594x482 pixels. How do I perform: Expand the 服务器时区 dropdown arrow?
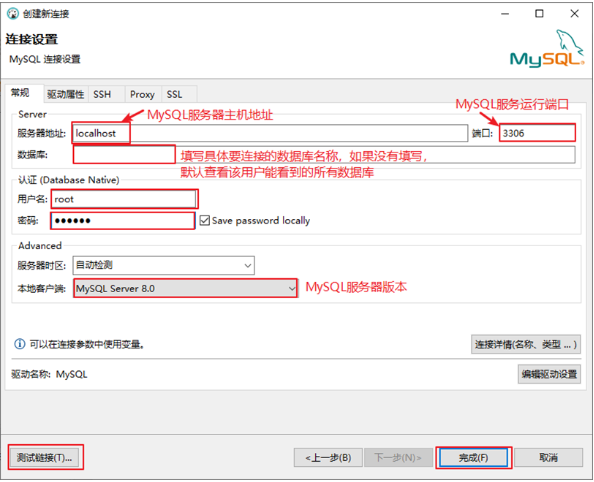247,265
